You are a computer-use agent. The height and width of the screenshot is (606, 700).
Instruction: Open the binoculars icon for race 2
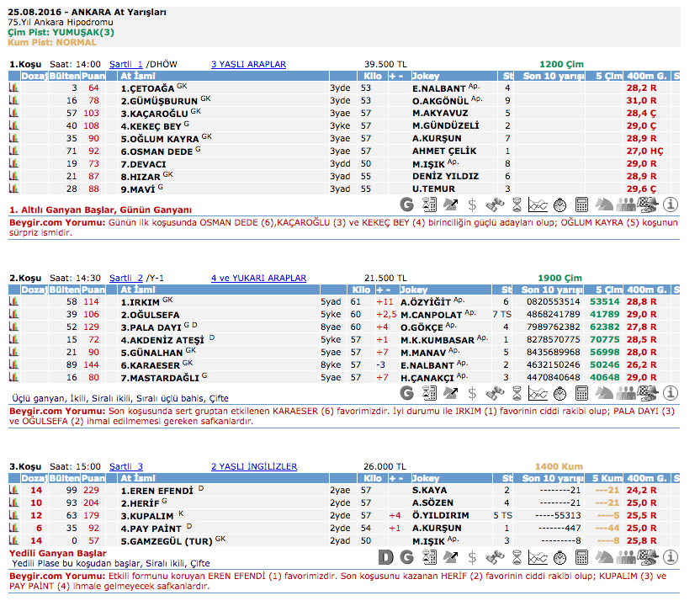click(x=496, y=393)
